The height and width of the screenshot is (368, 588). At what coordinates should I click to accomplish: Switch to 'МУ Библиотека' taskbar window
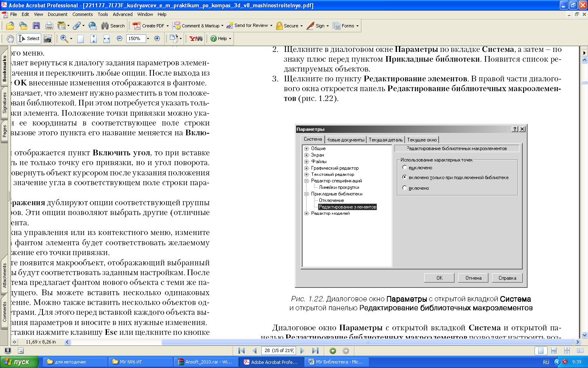tap(337, 362)
